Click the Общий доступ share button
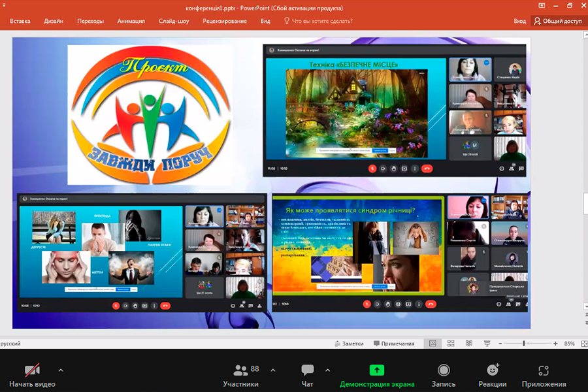Screen dimensions: 588x392 (x=557, y=21)
